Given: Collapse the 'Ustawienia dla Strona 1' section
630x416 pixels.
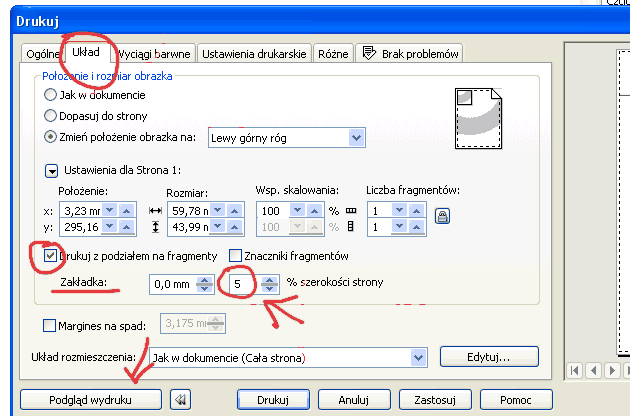Looking at the screenshot, I should (x=51, y=170).
